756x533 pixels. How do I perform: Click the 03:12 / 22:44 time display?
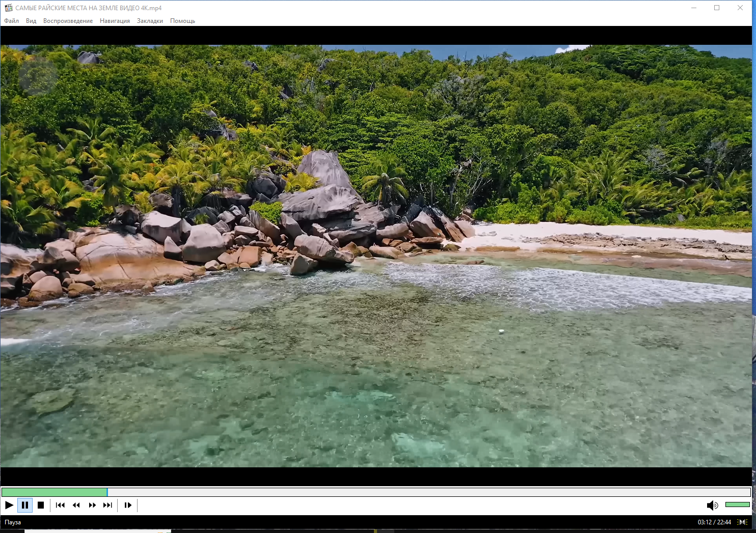coord(714,522)
